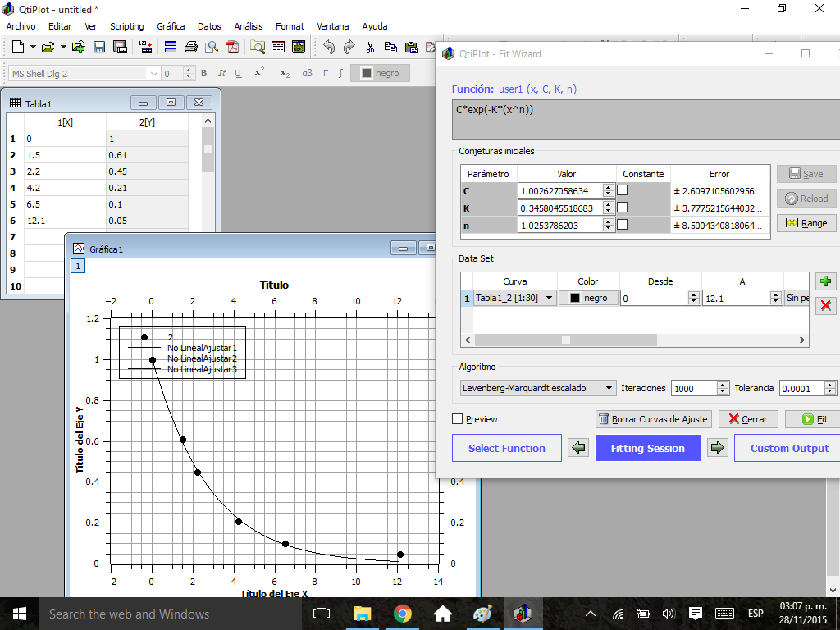Open the Gráfica menu
The width and height of the screenshot is (840, 630).
(171, 26)
